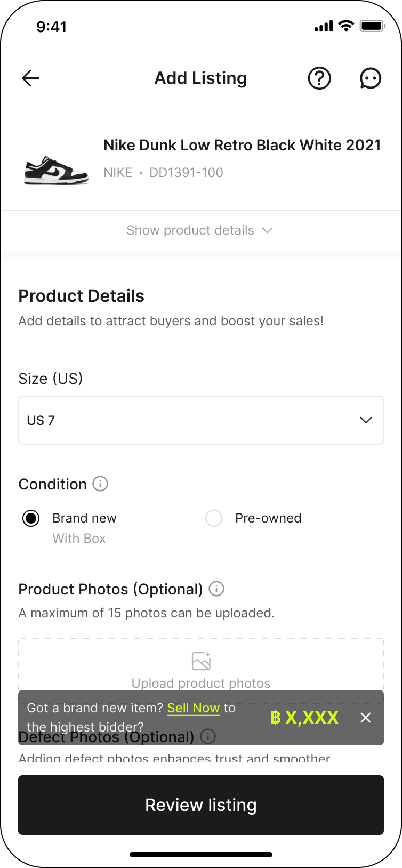Dismiss the Sell Now banner
Viewport: 402px width, 868px height.
point(365,718)
